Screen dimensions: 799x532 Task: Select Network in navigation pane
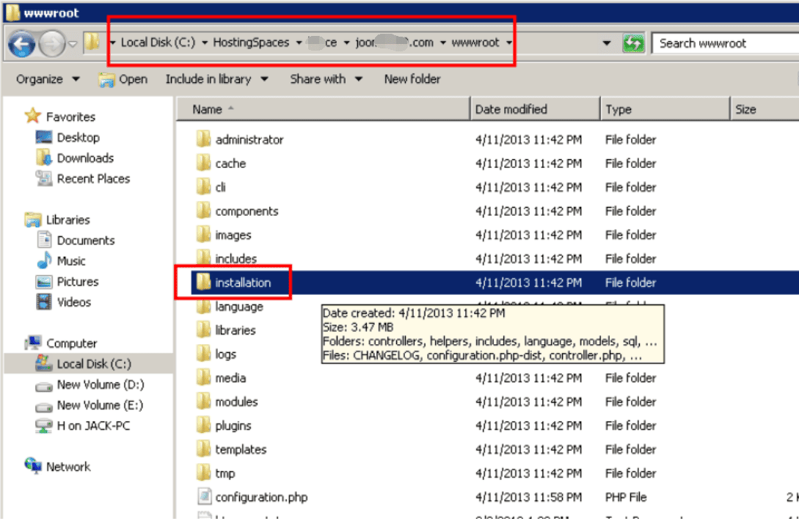[57, 466]
